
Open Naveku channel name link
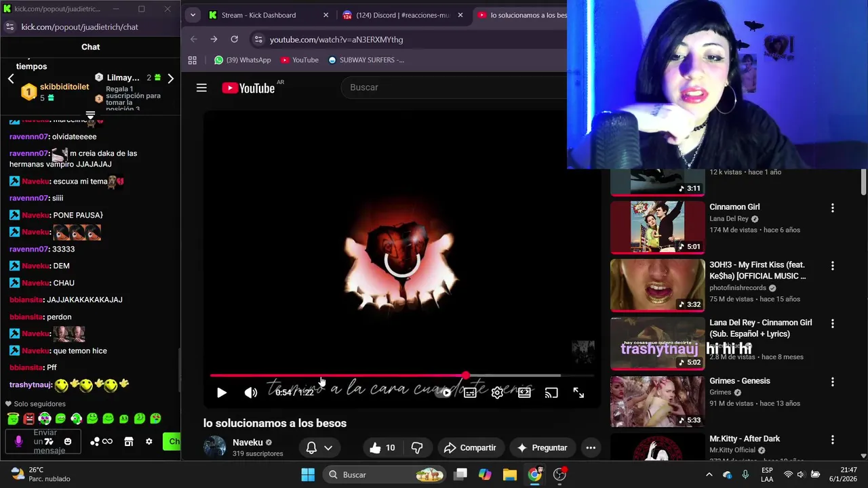[x=248, y=443]
